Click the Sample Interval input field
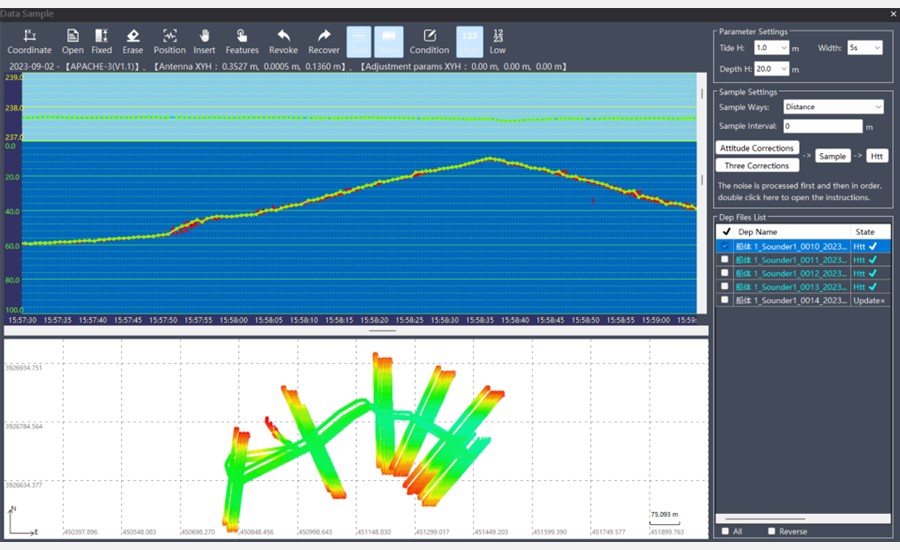The image size is (900, 550). [822, 127]
